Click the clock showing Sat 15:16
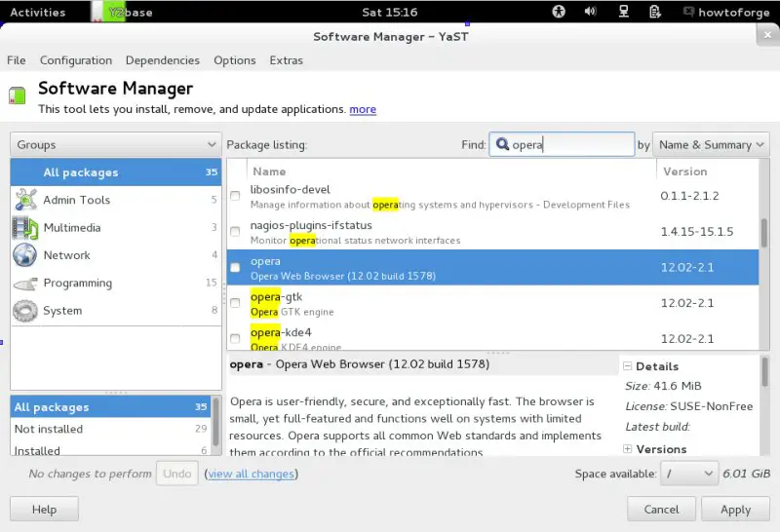 (389, 12)
